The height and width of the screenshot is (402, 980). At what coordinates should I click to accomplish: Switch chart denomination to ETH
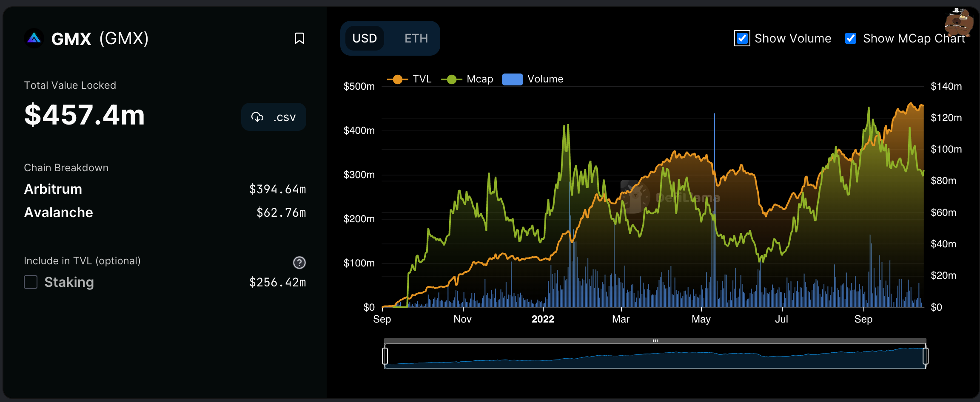coord(416,38)
